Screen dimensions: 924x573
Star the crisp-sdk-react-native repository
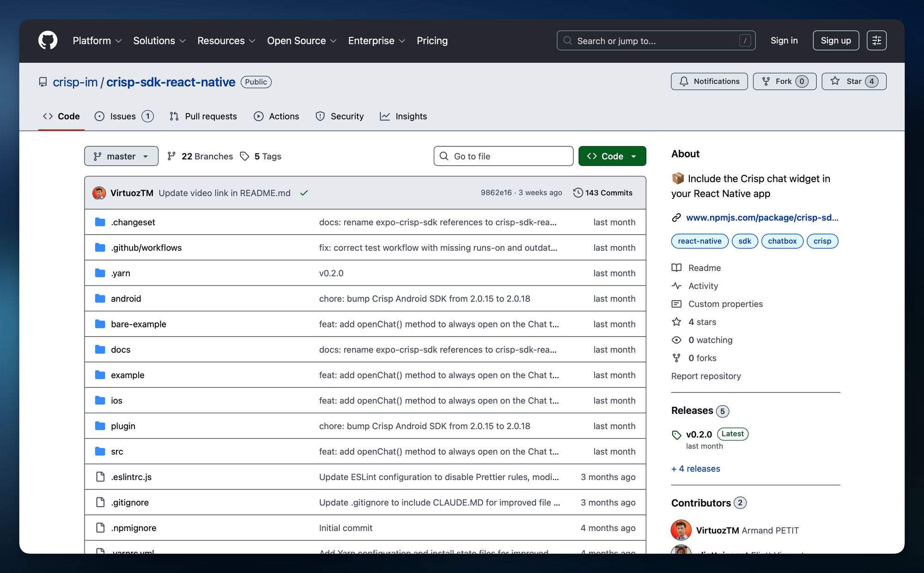[x=853, y=81]
